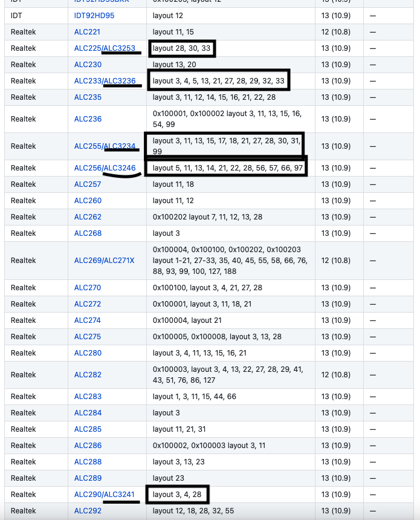Follow the ALC285 link

tap(88, 429)
